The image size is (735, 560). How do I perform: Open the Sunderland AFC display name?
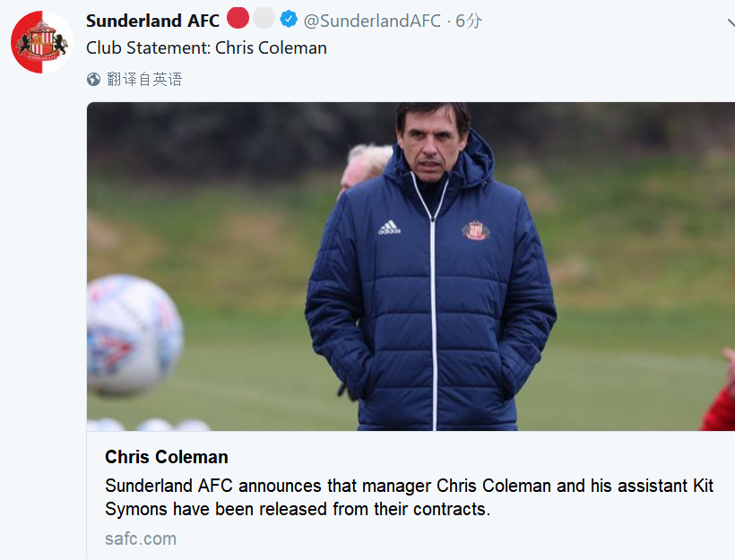(x=152, y=20)
